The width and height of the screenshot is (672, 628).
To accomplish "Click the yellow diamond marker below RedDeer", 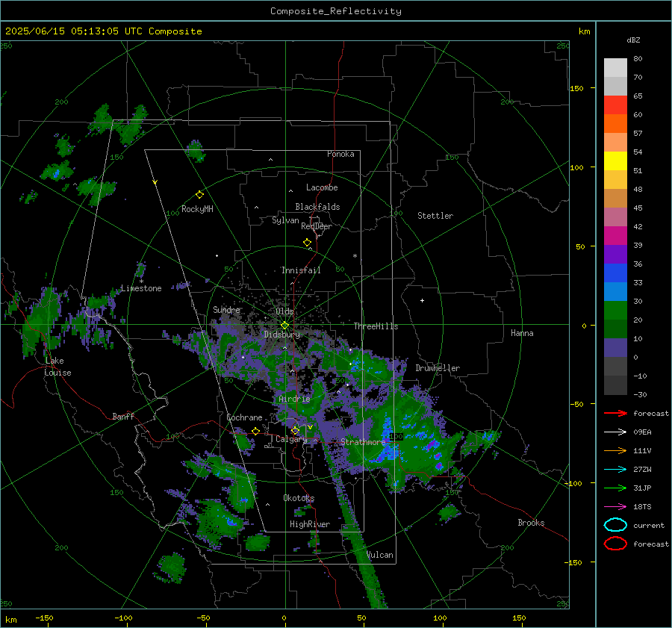I will click(307, 243).
